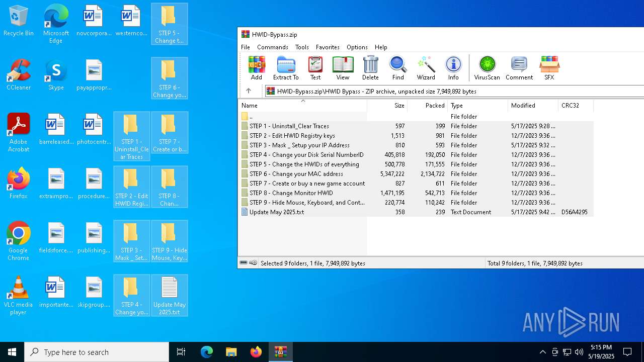Click the taskbar clock showing 5:15 PM
The height and width of the screenshot is (362, 644).
tap(601, 352)
